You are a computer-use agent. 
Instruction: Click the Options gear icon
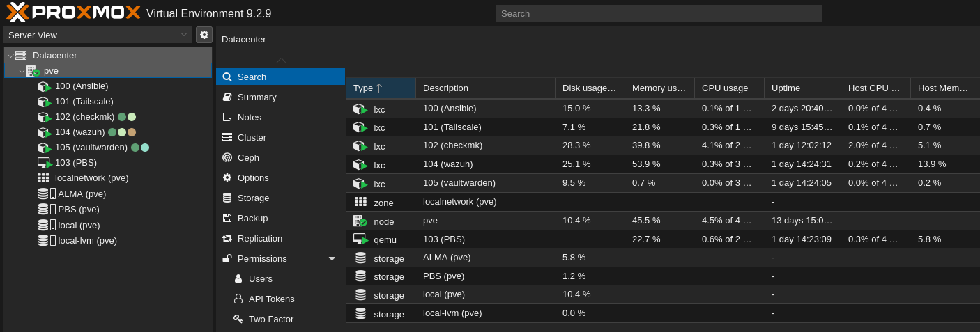tap(227, 177)
